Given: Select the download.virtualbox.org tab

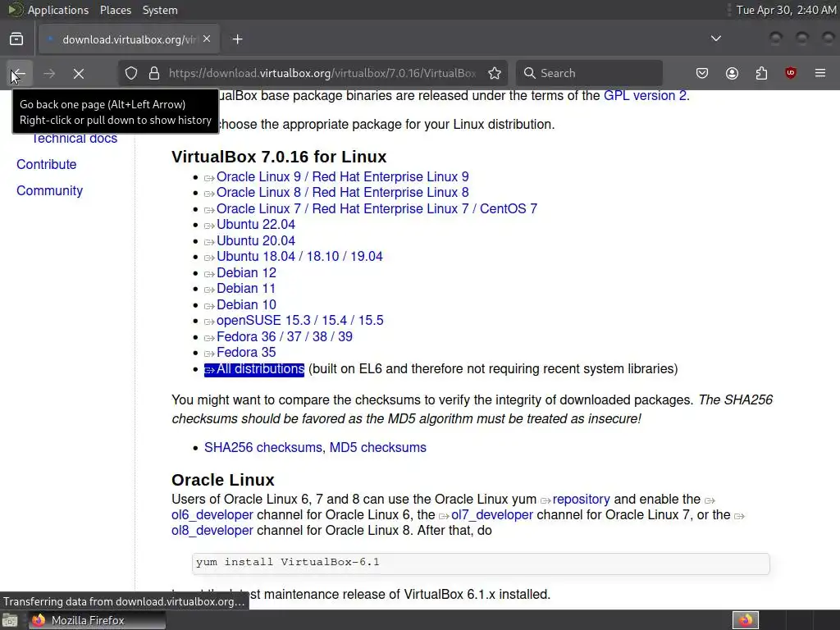Looking at the screenshot, I should [129, 39].
